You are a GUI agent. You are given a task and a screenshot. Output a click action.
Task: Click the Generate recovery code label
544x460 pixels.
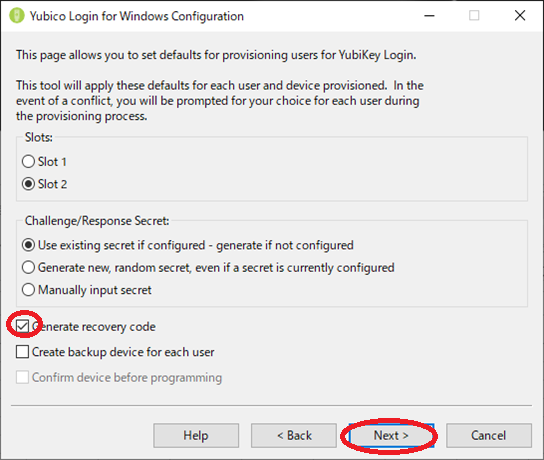[x=94, y=327]
